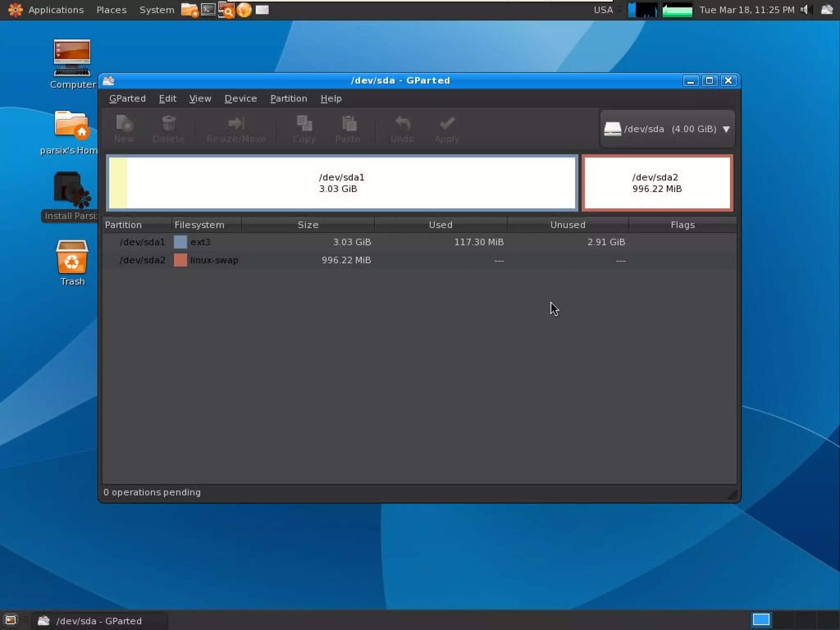840x630 pixels.
Task: Click the Copy partition toolbar icon
Action: [x=304, y=128]
